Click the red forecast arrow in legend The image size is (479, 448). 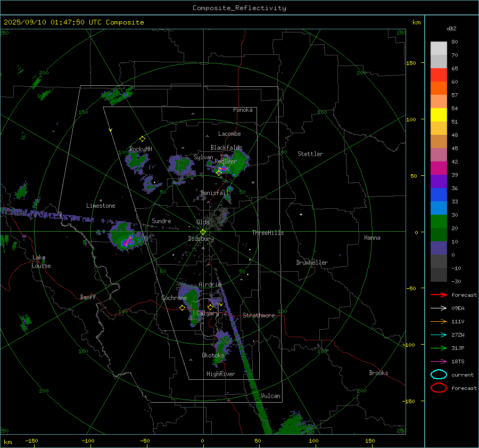(x=439, y=295)
